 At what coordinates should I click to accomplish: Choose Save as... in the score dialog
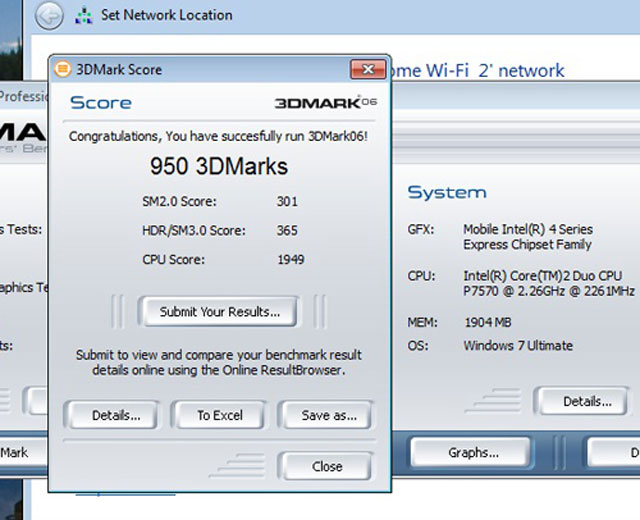coord(328,415)
